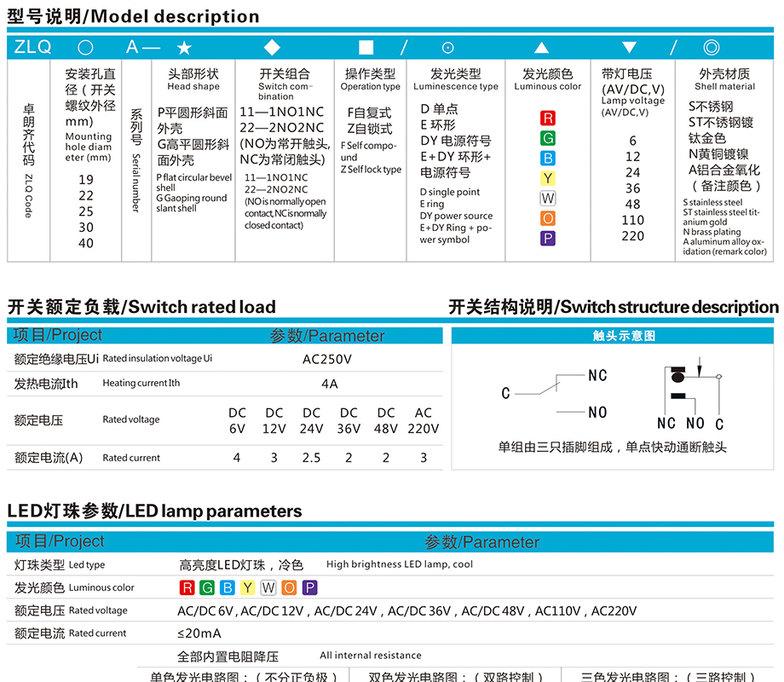The width and height of the screenshot is (784, 682).
Task: Click the DC 6V rated voltage cell
Action: tap(237, 421)
